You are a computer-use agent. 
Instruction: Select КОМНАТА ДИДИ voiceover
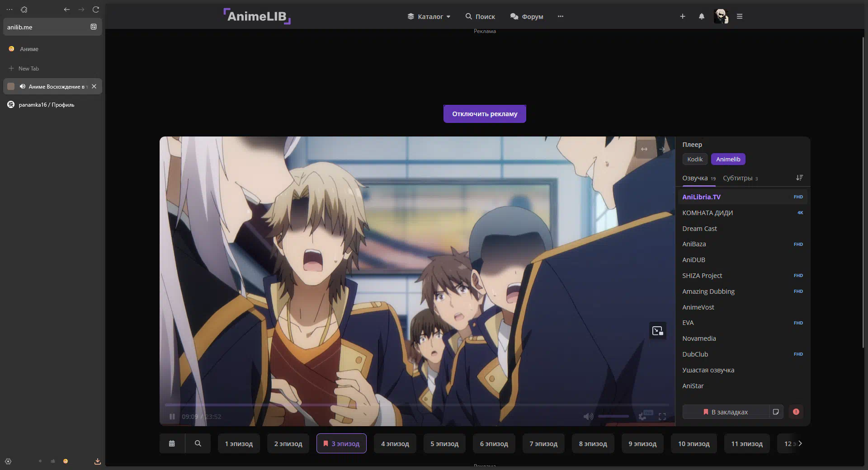click(x=742, y=212)
